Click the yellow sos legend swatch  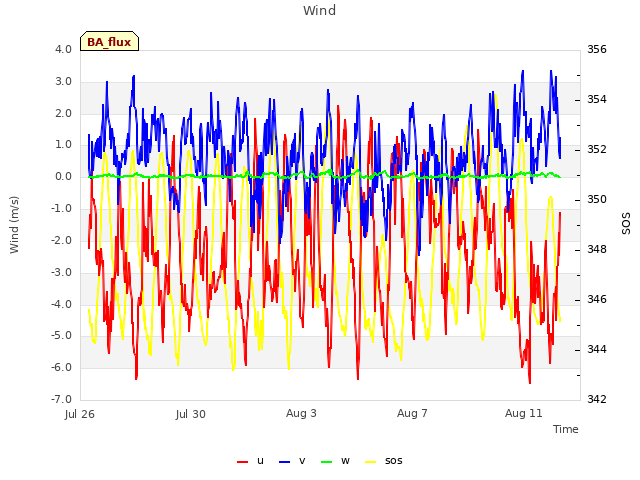point(370,462)
